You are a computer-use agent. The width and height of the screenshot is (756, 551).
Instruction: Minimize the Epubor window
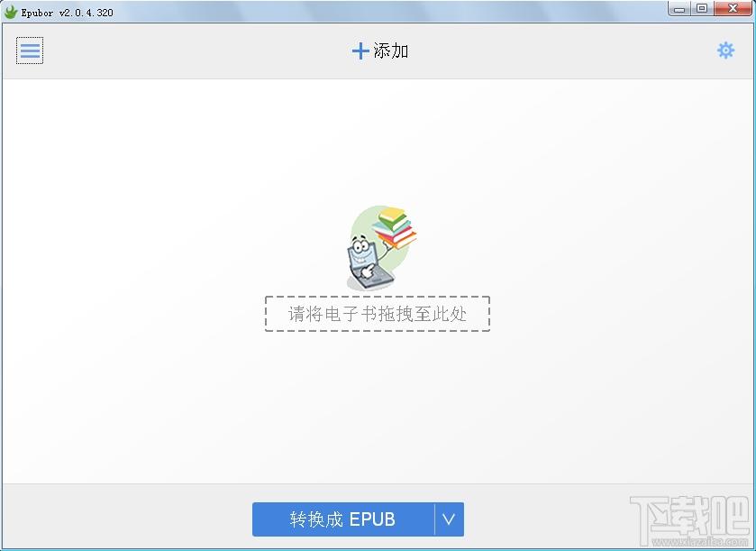point(679,9)
